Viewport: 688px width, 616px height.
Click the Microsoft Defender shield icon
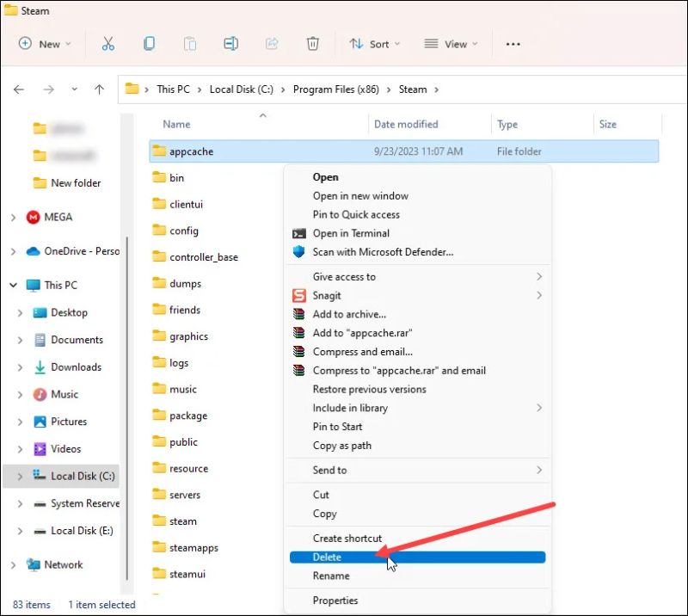pos(298,251)
